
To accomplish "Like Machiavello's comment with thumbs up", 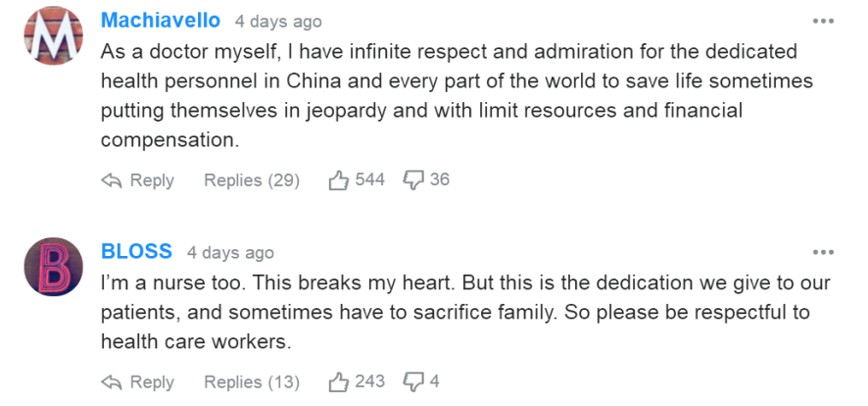I will (x=339, y=180).
